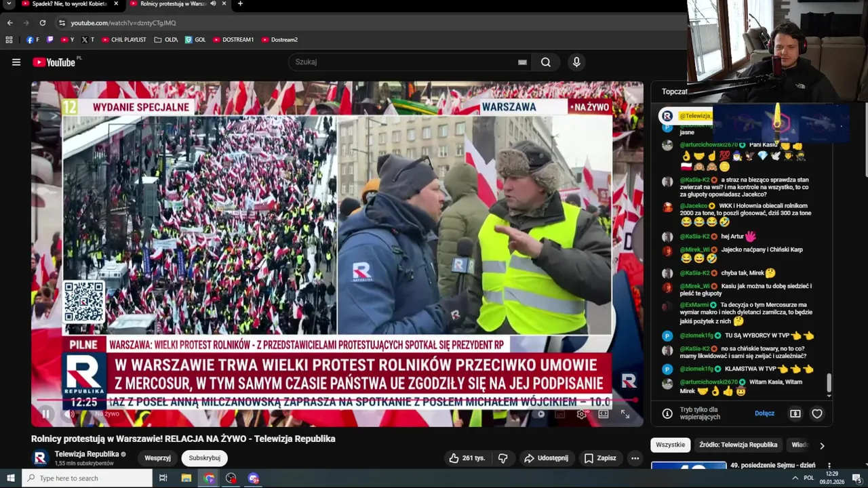The image size is (868, 488).
Task: Open menu for 49. posiedzenie Sejmu video
Action: pos(829,466)
